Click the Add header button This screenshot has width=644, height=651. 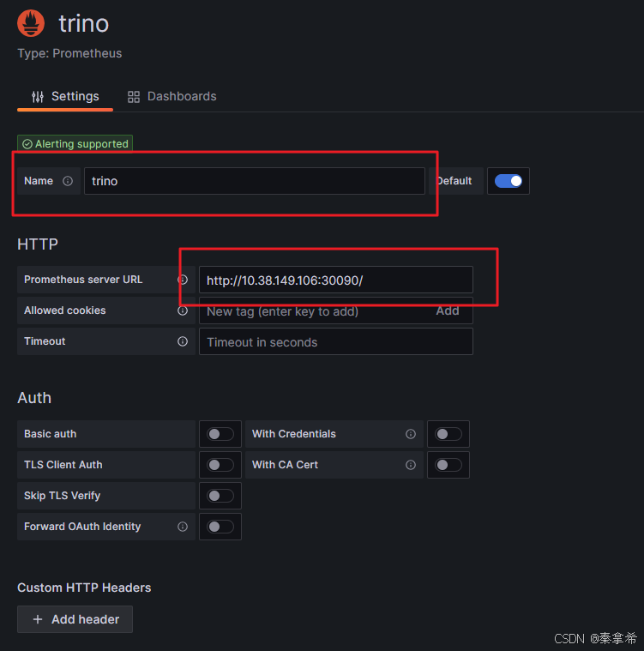point(75,619)
